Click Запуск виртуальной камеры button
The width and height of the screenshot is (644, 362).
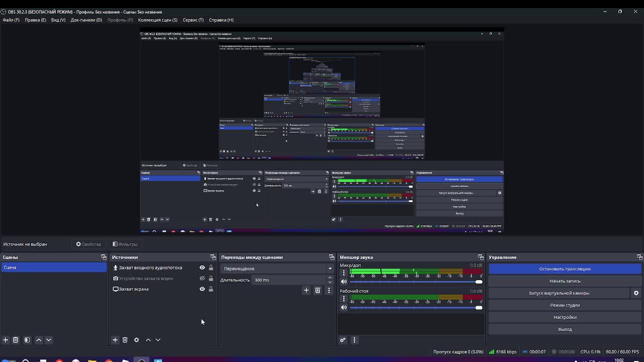[x=559, y=293]
